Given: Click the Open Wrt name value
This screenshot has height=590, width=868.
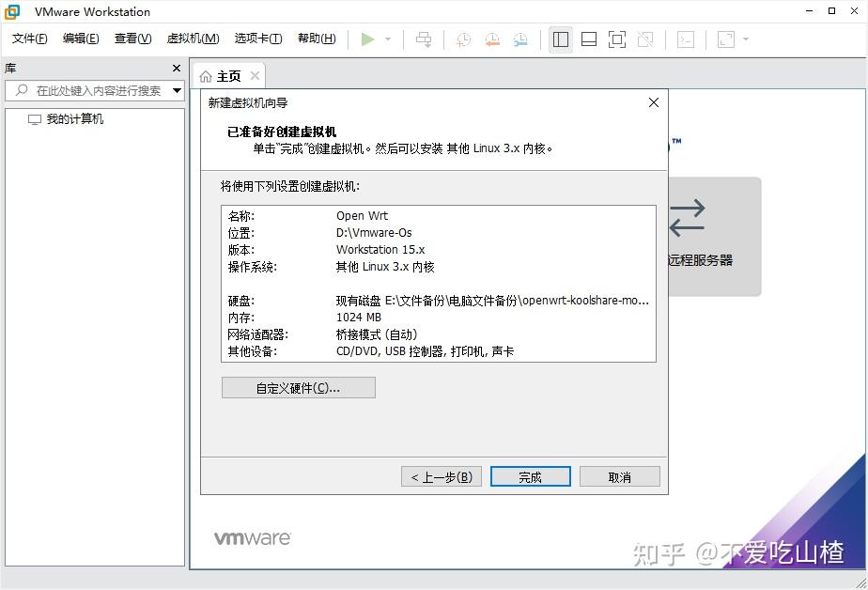Looking at the screenshot, I should [362, 216].
